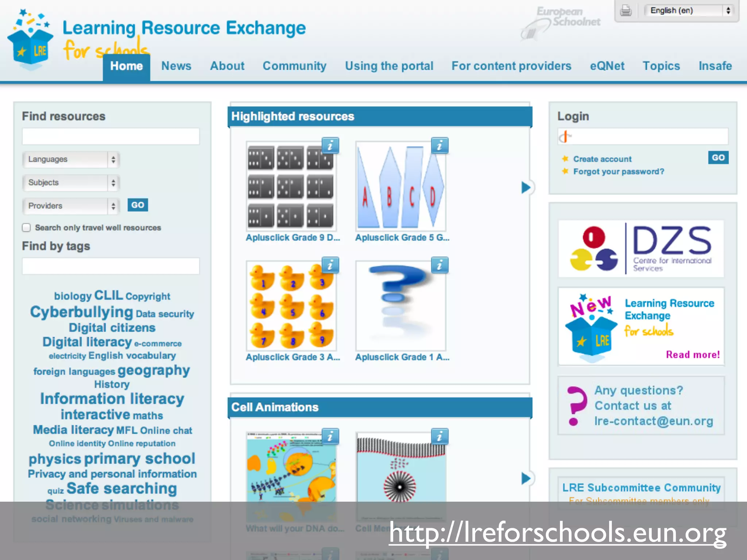Click the Create account link
This screenshot has height=560, width=747.
pyautogui.click(x=602, y=159)
